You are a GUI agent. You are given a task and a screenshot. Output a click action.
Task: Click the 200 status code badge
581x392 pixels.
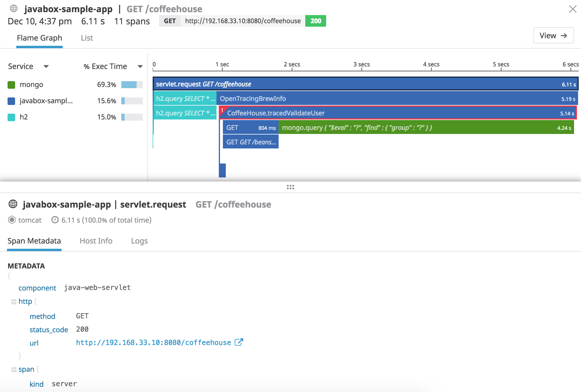pos(315,21)
